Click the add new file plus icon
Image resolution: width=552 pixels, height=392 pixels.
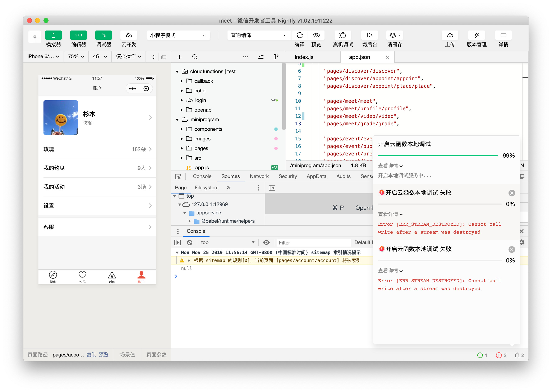(x=179, y=57)
